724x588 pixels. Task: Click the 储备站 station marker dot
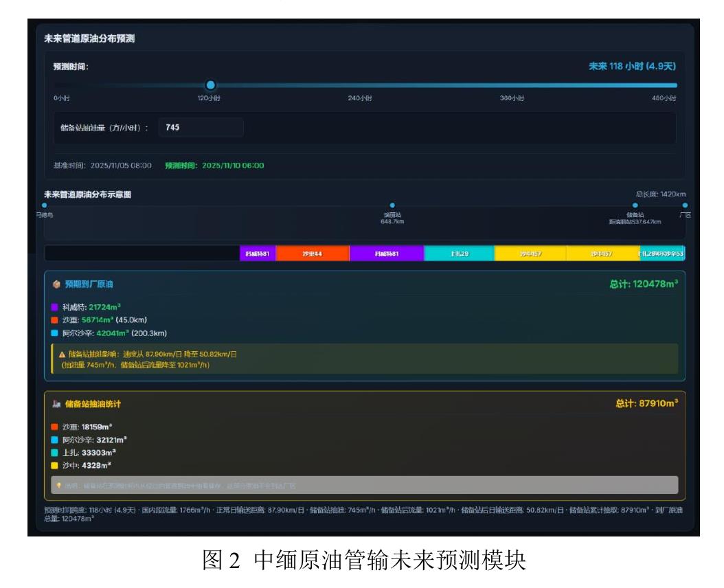pyautogui.click(x=635, y=205)
